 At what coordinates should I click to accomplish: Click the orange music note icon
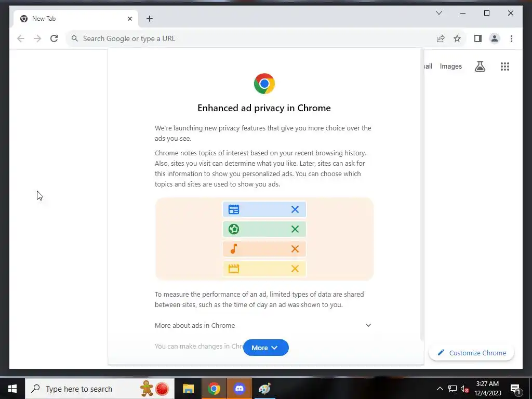[234, 249]
